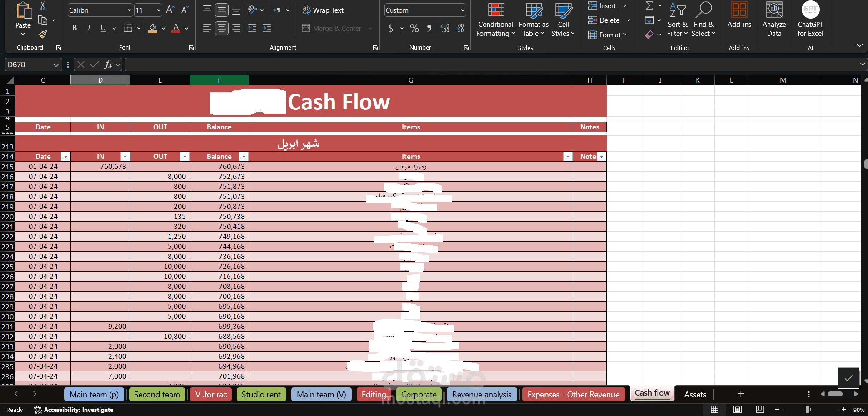The image size is (868, 416).
Task: Open the Custom number format dropdown
Action: [463, 10]
